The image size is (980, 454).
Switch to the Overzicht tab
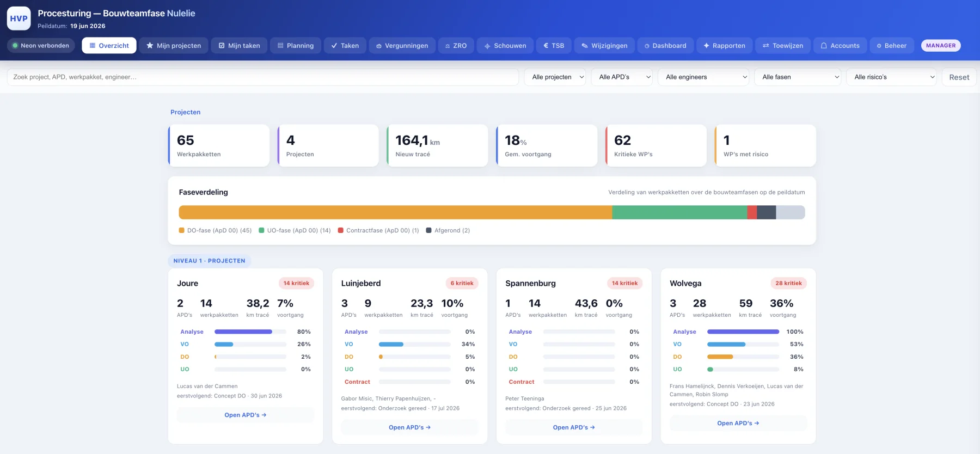(x=109, y=46)
